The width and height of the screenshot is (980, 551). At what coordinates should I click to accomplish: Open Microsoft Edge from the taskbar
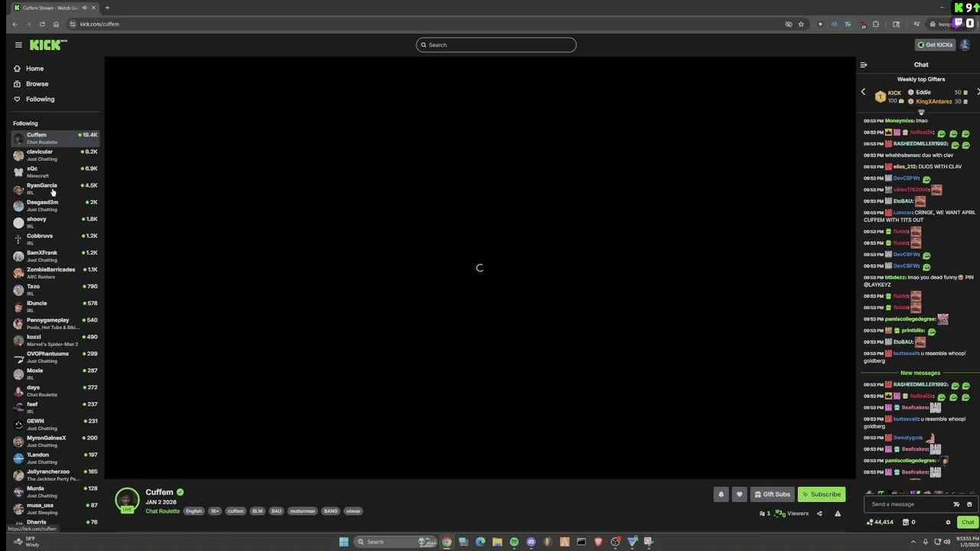click(x=480, y=542)
